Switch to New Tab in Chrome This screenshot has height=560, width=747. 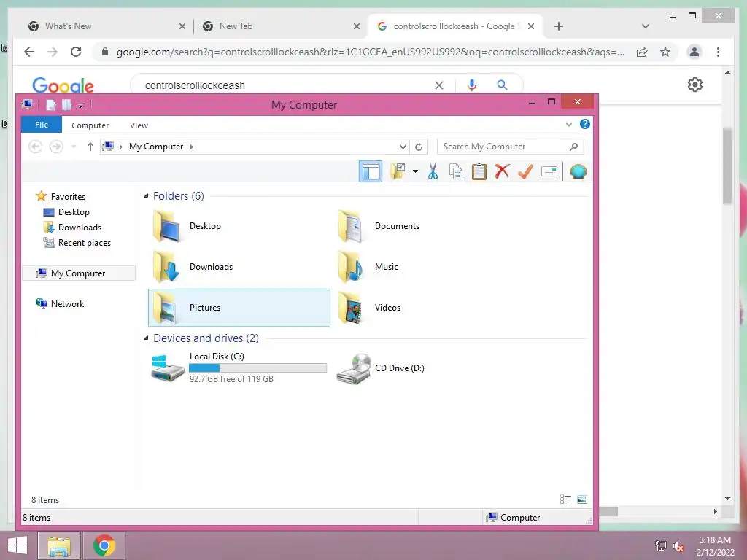[280, 26]
